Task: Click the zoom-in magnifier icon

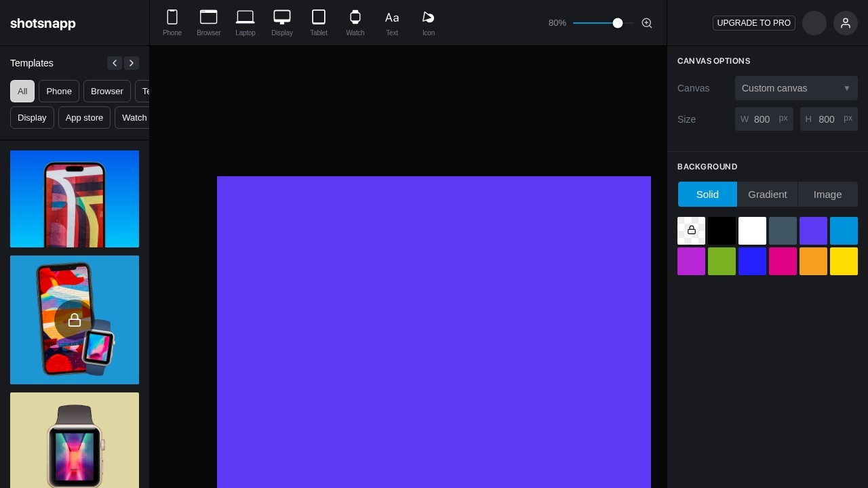Action: (647, 23)
